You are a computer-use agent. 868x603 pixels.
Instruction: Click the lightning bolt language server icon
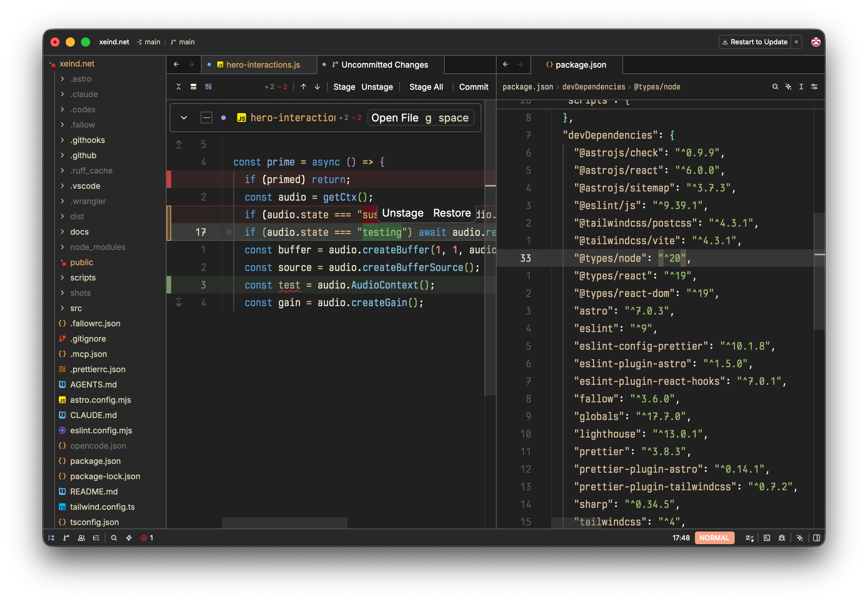point(129,538)
